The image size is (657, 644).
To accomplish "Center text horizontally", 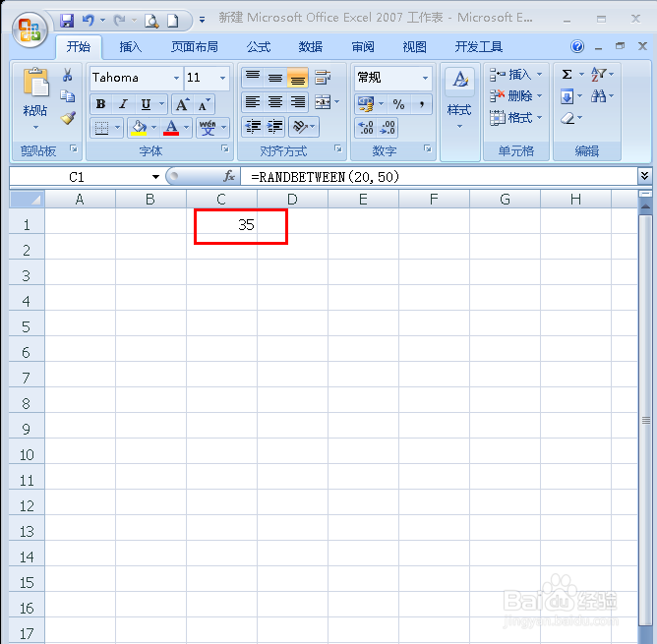I will pos(274,102).
